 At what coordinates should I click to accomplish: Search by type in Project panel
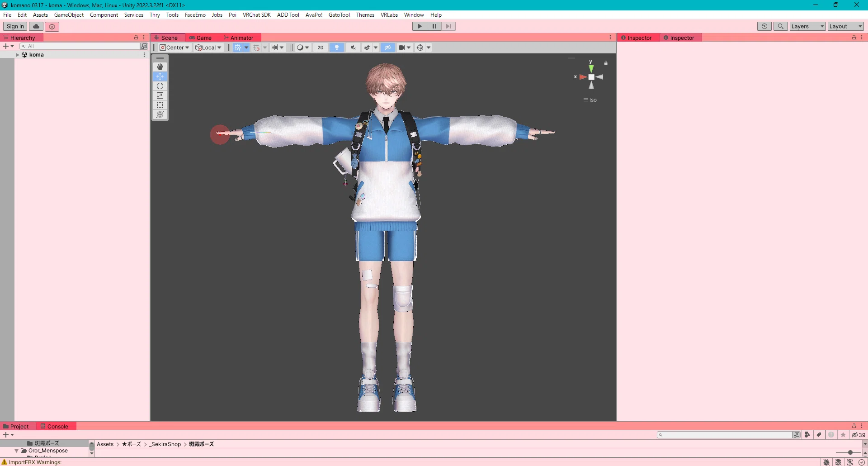point(807,435)
